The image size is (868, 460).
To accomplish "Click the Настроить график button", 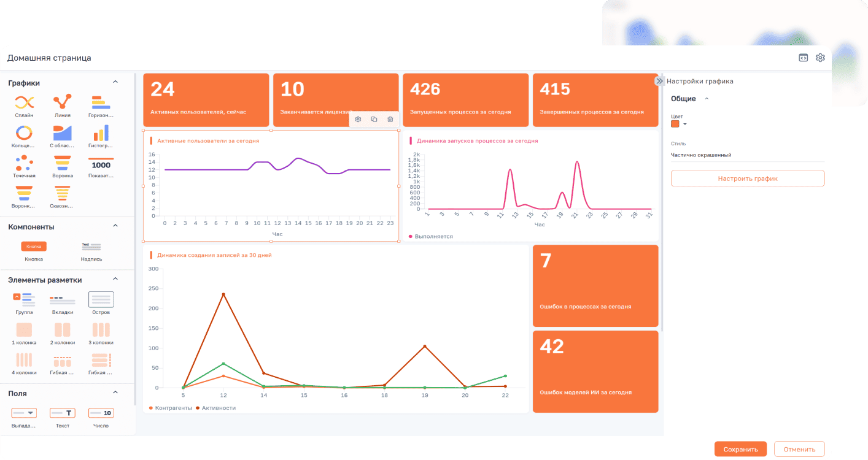I will pos(747,178).
